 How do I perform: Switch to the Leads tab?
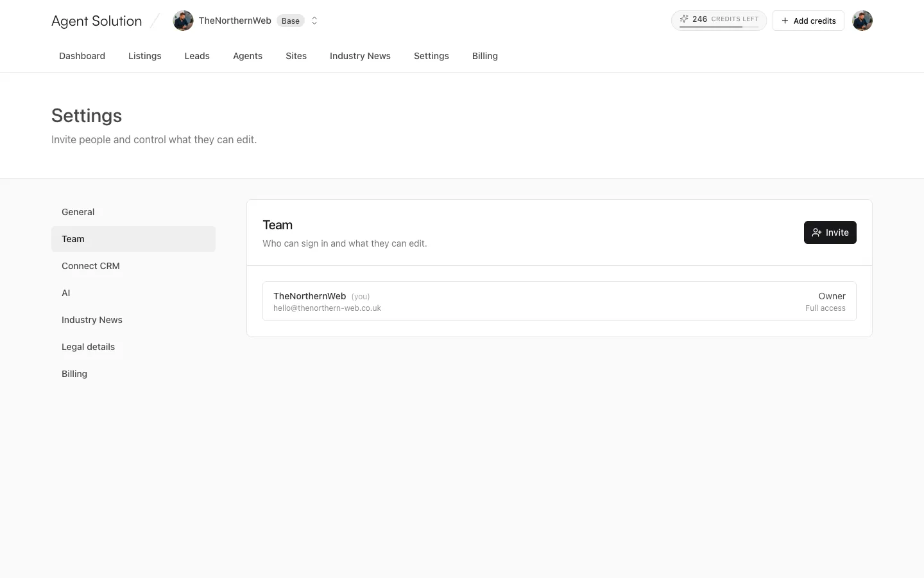click(x=197, y=56)
